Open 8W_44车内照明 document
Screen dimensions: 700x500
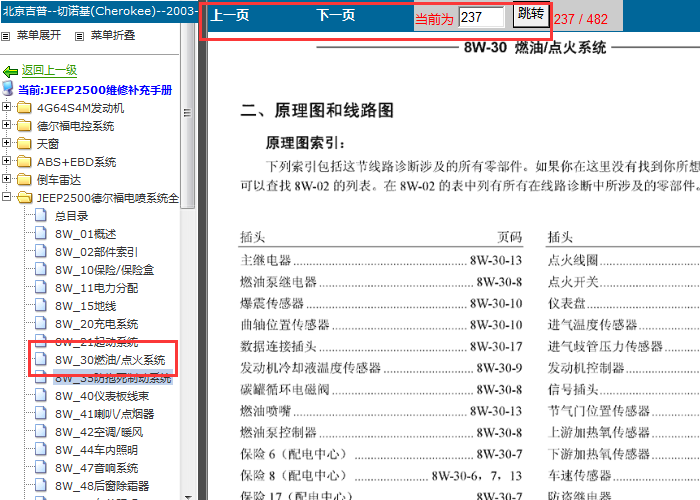click(96, 450)
